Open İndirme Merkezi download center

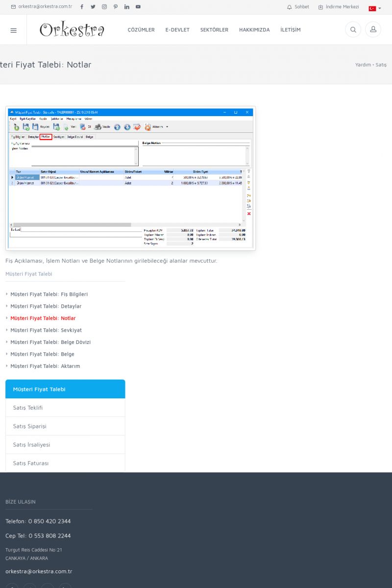click(x=338, y=7)
